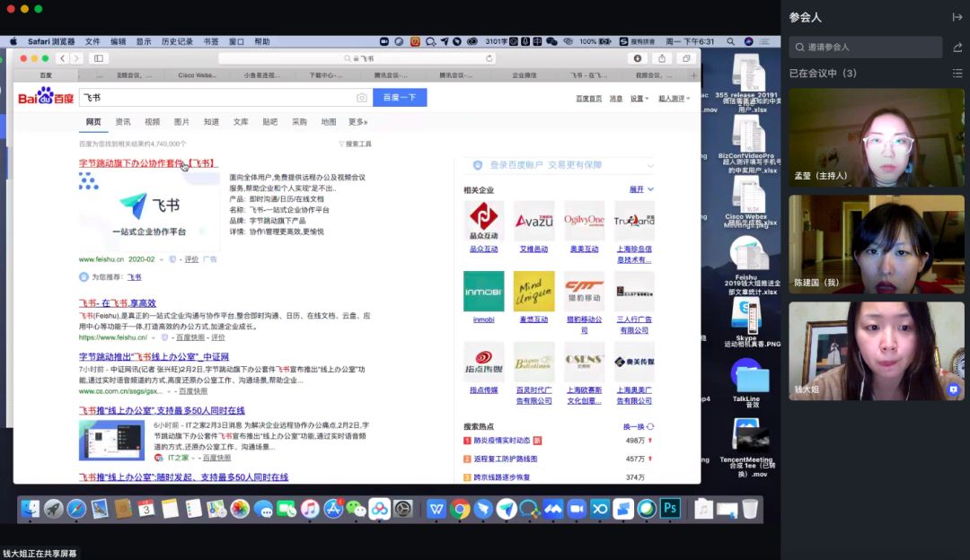Open 字节跳动旗下办公协作套件【飞书】 result
The image size is (970, 560).
coord(146,163)
